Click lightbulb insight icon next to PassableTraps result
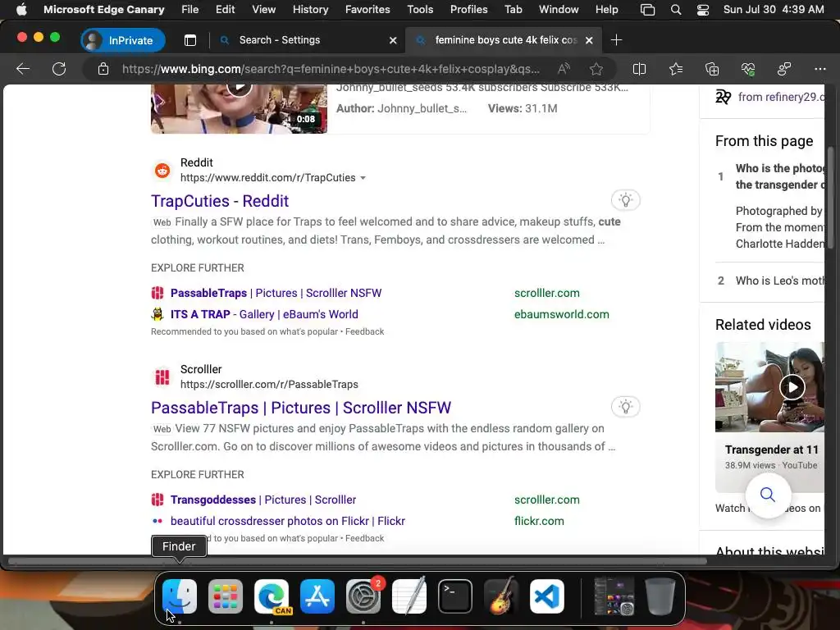 625,407
